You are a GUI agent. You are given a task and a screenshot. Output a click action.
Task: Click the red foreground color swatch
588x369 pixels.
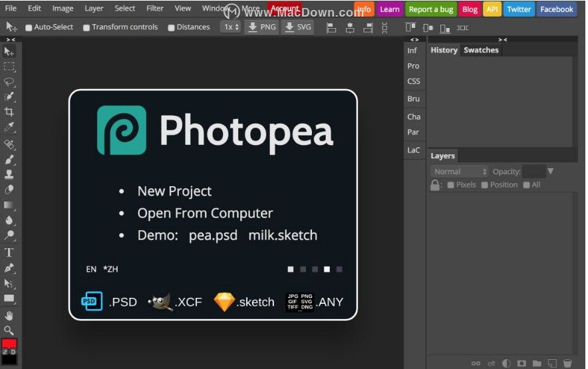point(9,344)
